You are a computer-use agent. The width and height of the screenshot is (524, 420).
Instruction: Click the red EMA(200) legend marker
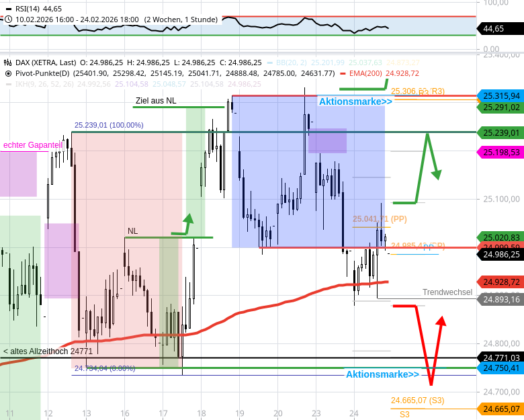pyautogui.click(x=343, y=73)
